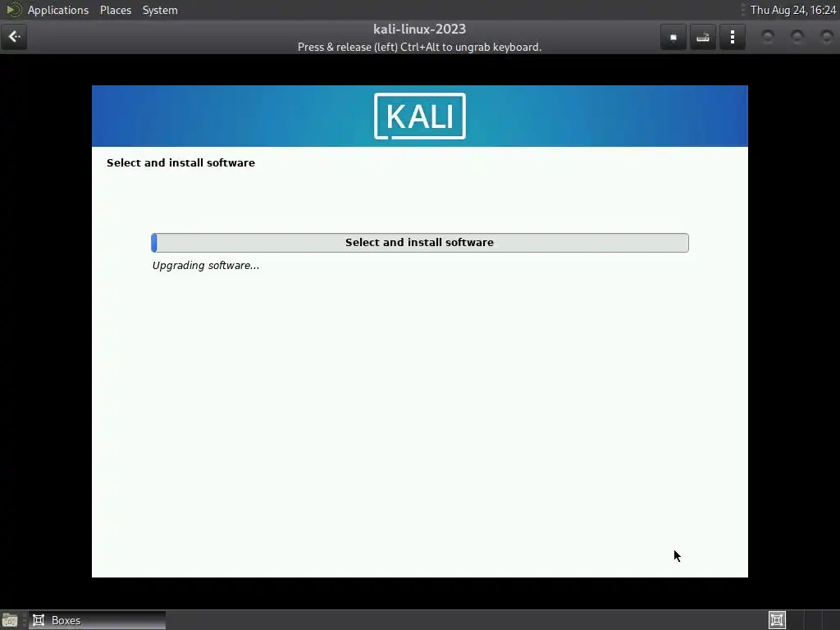Click the stop/force shutdown square icon
The width and height of the screenshot is (840, 630).
click(x=673, y=37)
